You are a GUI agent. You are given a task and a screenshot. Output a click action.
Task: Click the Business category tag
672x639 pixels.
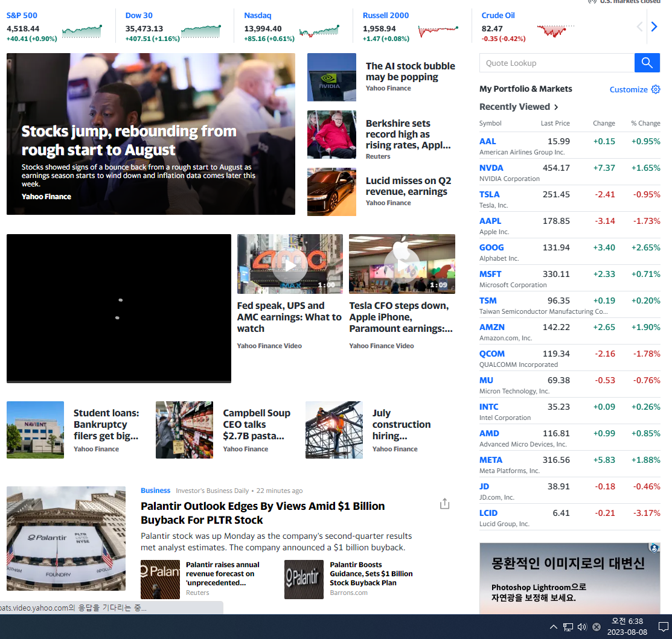click(155, 491)
